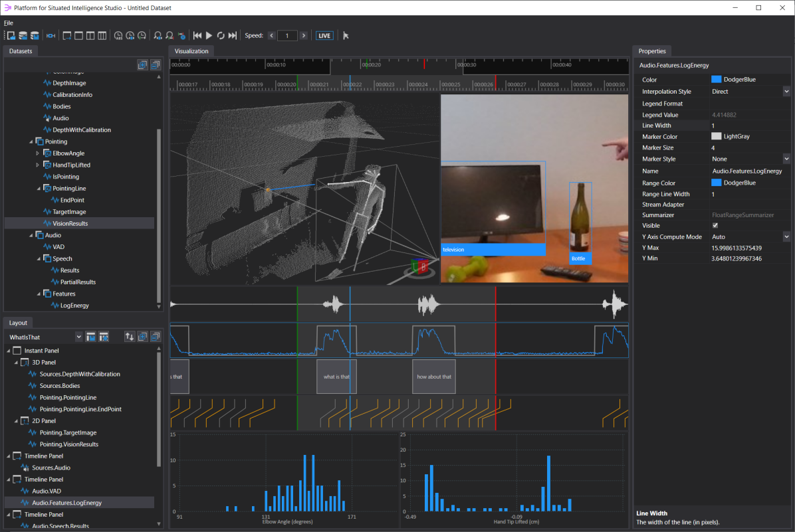Collapse all nodes in Datasets tree
795x532 pixels.
pos(155,65)
